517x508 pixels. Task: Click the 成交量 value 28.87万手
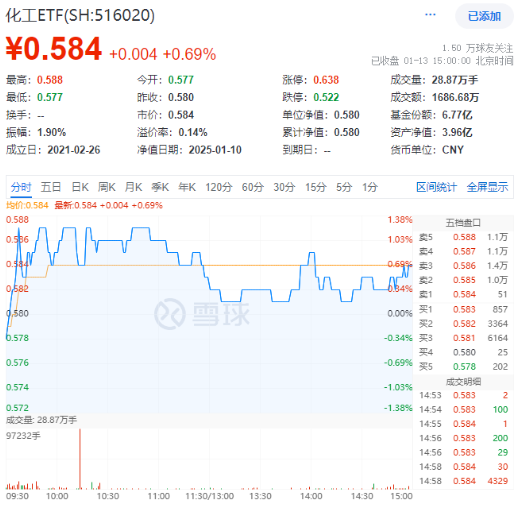click(x=455, y=80)
